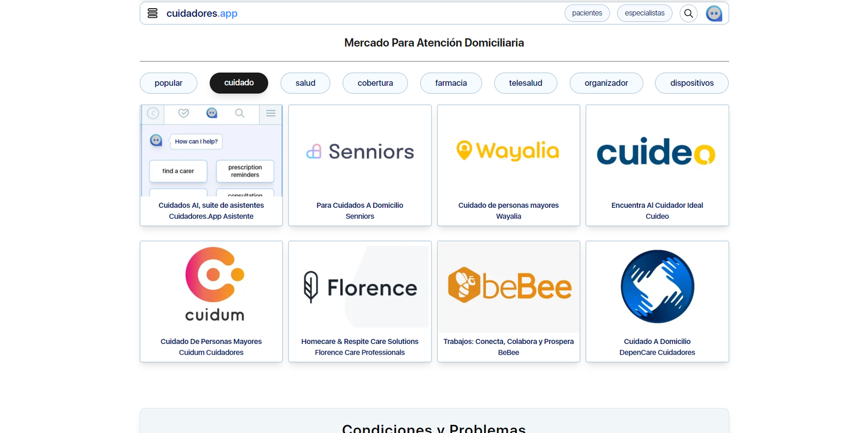
Task: Click 'Cuidum Cuidadores' text
Action: [x=211, y=352]
